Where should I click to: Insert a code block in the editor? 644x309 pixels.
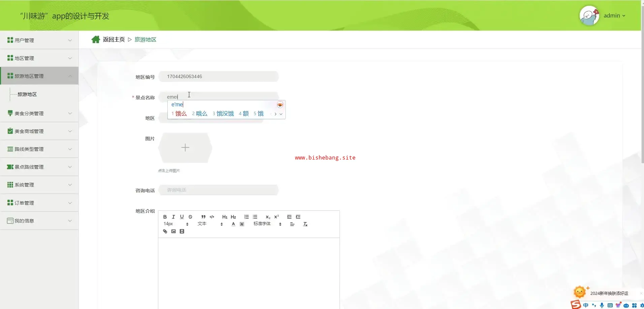pyautogui.click(x=212, y=217)
